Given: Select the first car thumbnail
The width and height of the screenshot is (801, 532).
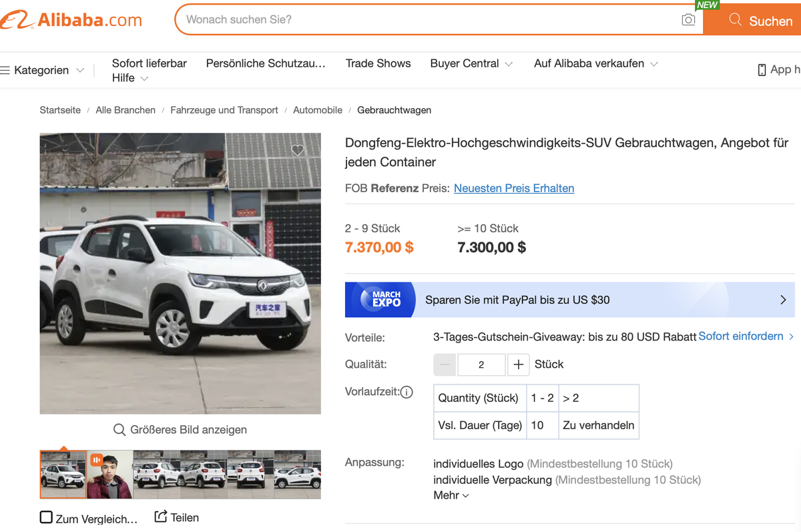Looking at the screenshot, I should tap(63, 475).
